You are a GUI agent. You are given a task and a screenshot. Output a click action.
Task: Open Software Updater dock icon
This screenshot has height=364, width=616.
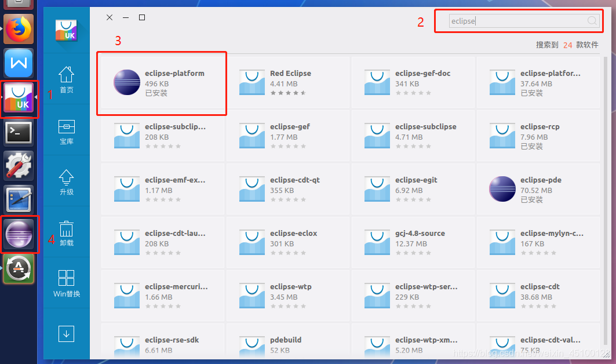(x=19, y=268)
